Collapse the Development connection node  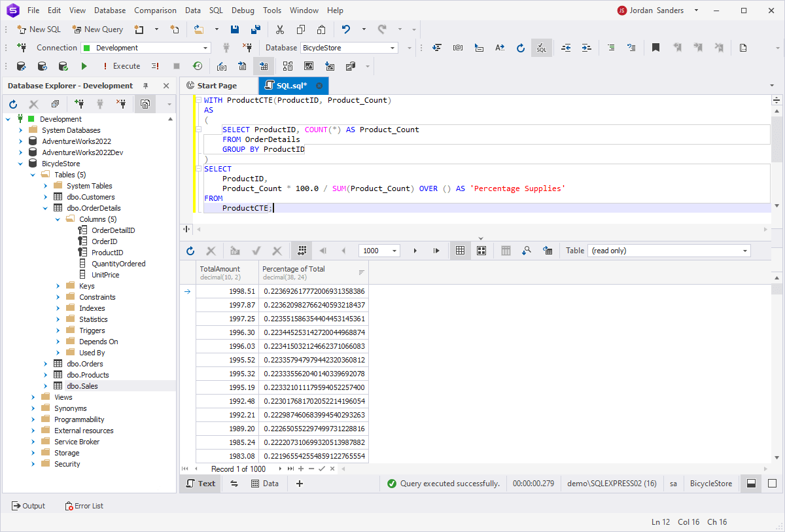pyautogui.click(x=9, y=119)
